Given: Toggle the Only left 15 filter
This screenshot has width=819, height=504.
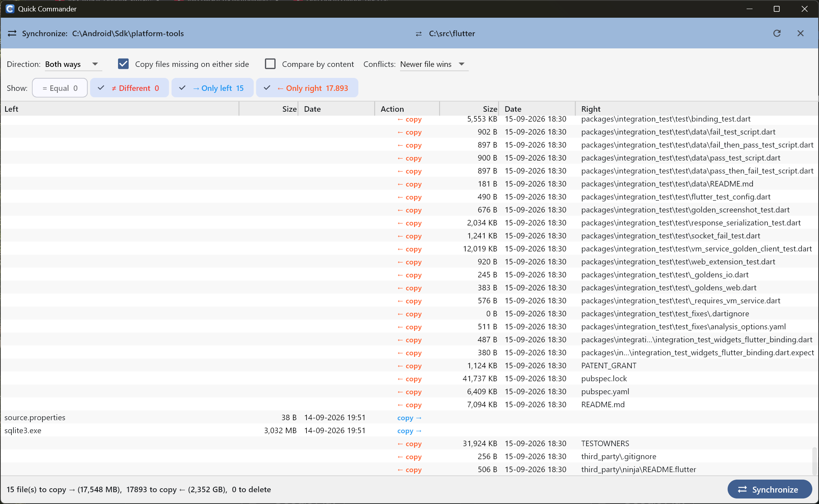Looking at the screenshot, I should 212,88.
